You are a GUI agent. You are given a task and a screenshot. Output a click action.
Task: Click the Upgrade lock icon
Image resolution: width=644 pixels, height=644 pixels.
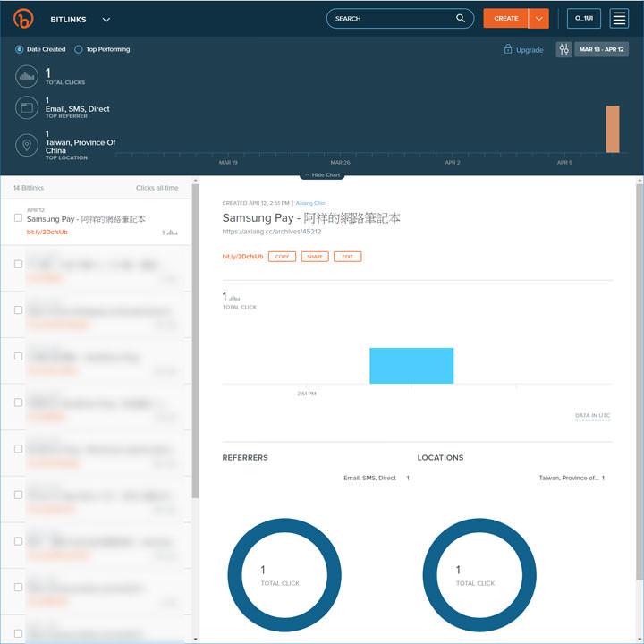508,49
